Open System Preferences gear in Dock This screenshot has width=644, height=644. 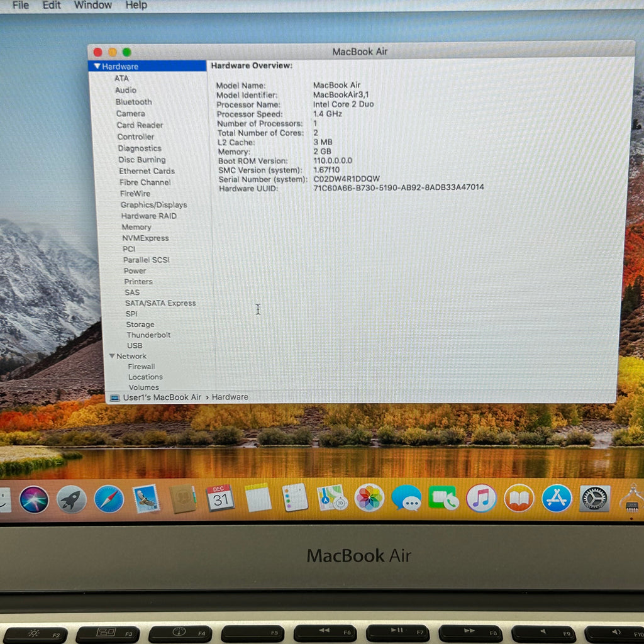pyautogui.click(x=594, y=499)
